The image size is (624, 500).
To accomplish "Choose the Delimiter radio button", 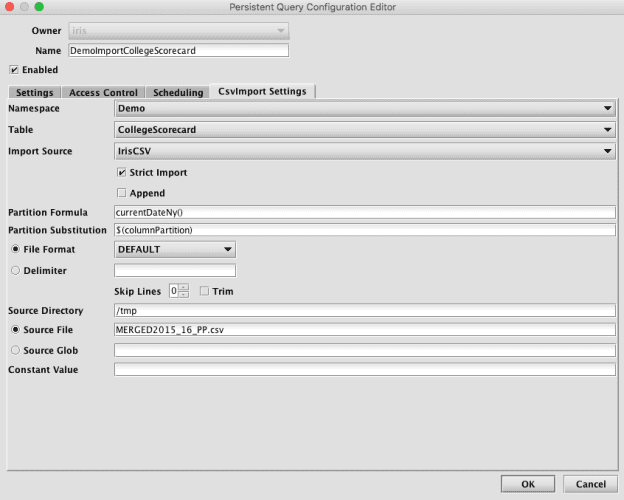I will pos(15,269).
